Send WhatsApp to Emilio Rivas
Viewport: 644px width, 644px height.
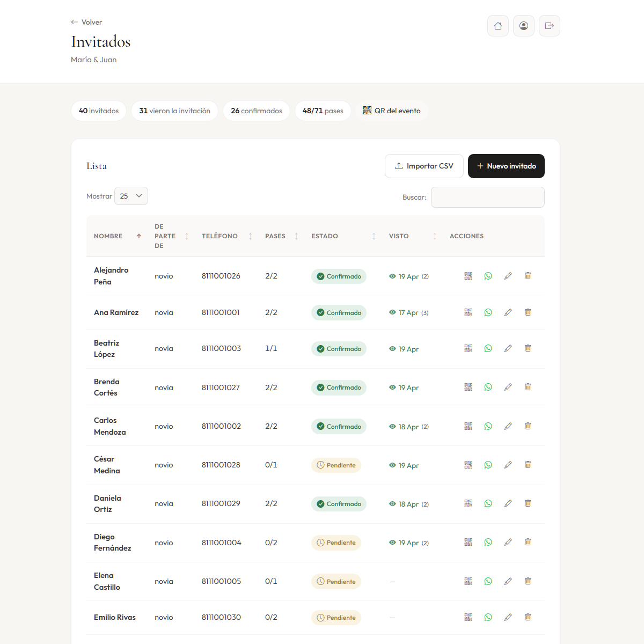coord(488,617)
